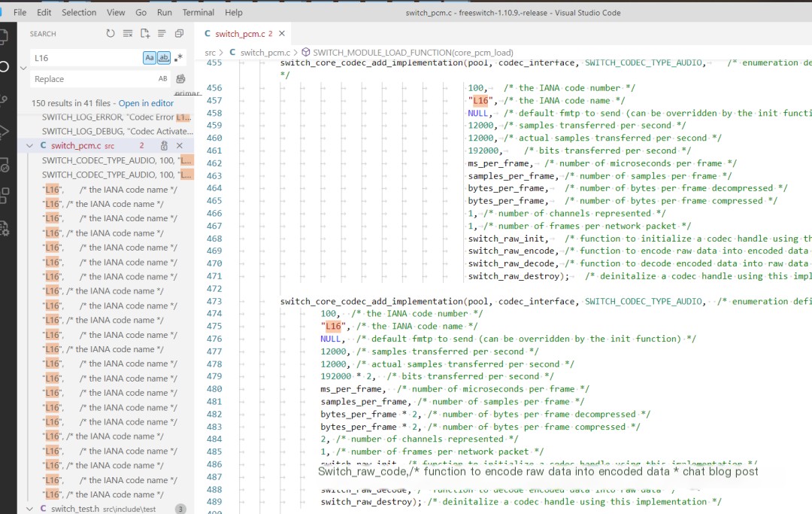
Task: Open Remote Explorer view
Action: click(x=5, y=165)
